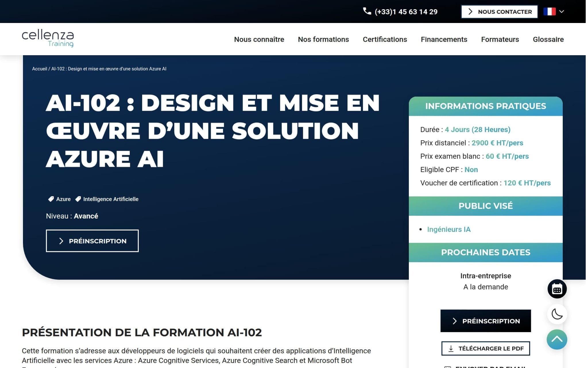Click the breadcrumb current page AI-102 text
The width and height of the screenshot is (588, 368).
(109, 69)
